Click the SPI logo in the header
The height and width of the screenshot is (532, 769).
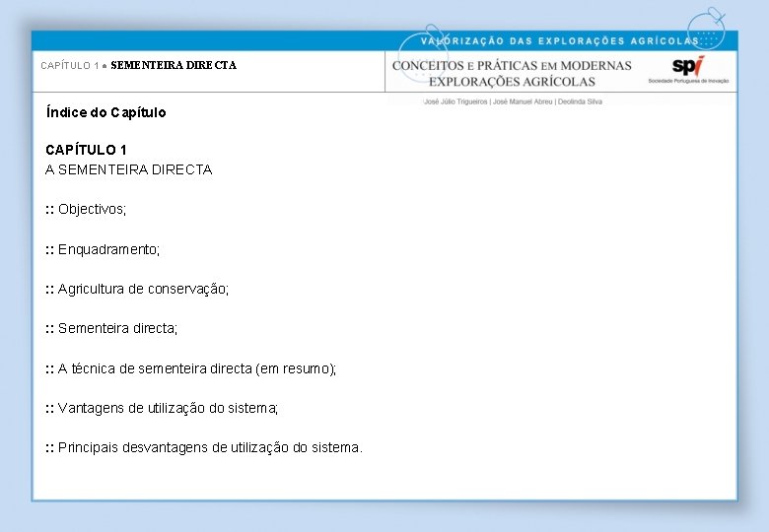[x=688, y=66]
